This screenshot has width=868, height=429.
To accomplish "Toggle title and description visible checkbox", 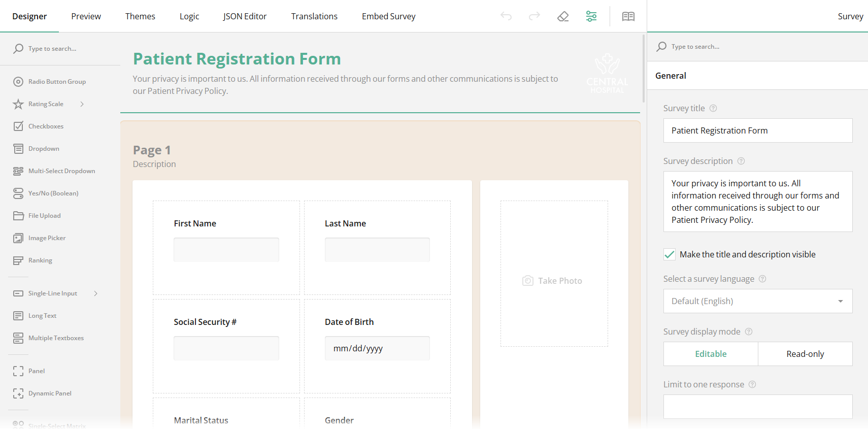I will coord(670,254).
